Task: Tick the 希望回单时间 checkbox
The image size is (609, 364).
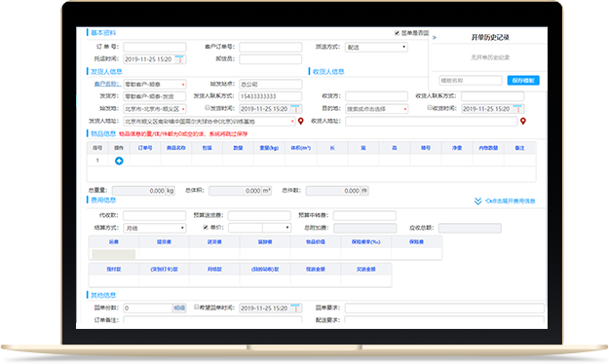Action: [197, 307]
